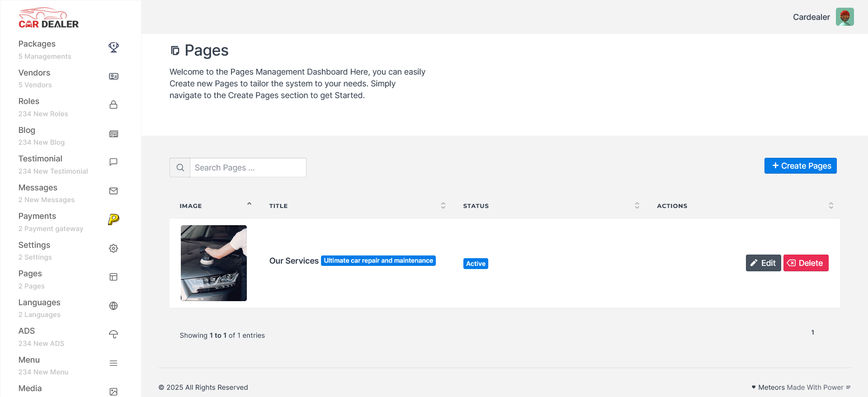This screenshot has height=397, width=868.
Task: Click the Settings gear icon
Action: 113,248
